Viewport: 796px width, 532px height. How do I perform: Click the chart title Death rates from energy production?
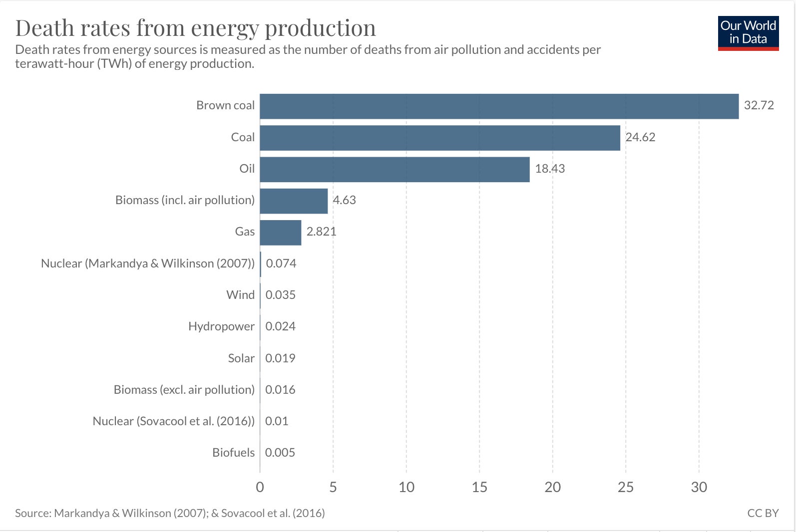click(x=196, y=28)
